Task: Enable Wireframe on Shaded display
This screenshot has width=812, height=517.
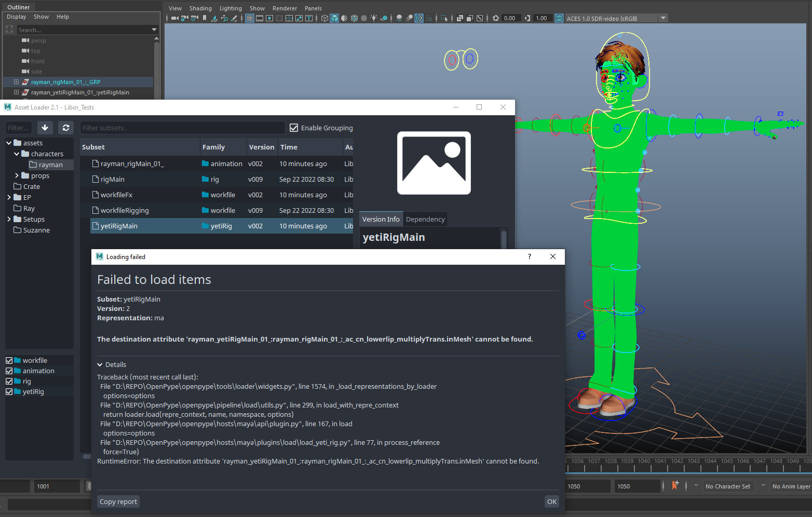Action: click(x=354, y=18)
